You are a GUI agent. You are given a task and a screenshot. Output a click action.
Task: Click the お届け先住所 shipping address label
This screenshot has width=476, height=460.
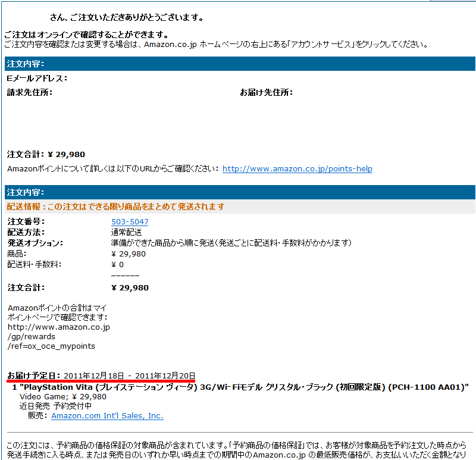click(266, 92)
